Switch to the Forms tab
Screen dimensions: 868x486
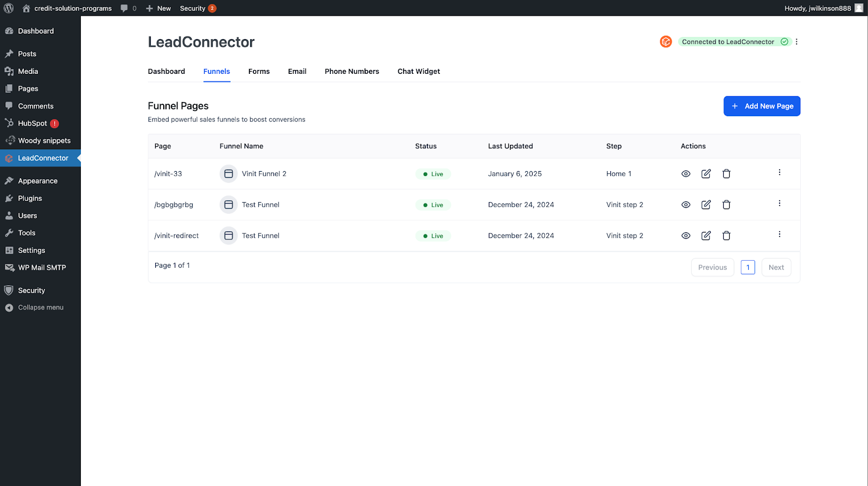tap(259, 71)
